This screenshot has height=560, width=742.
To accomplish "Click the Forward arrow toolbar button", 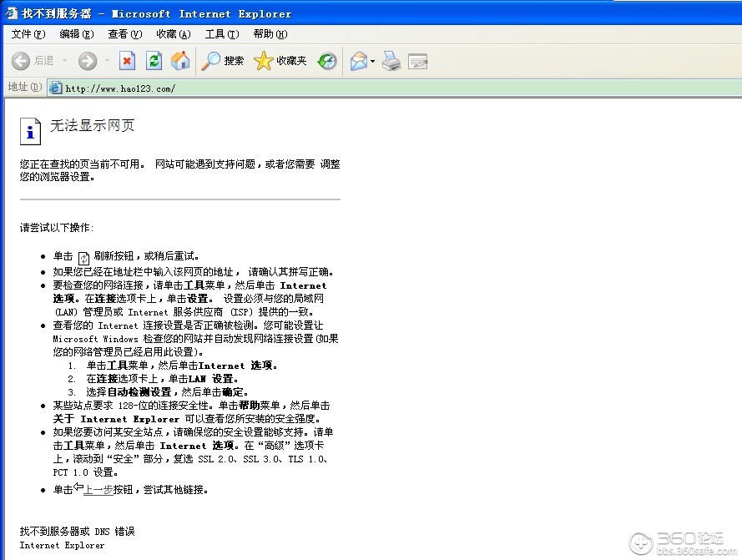I will pyautogui.click(x=88, y=61).
